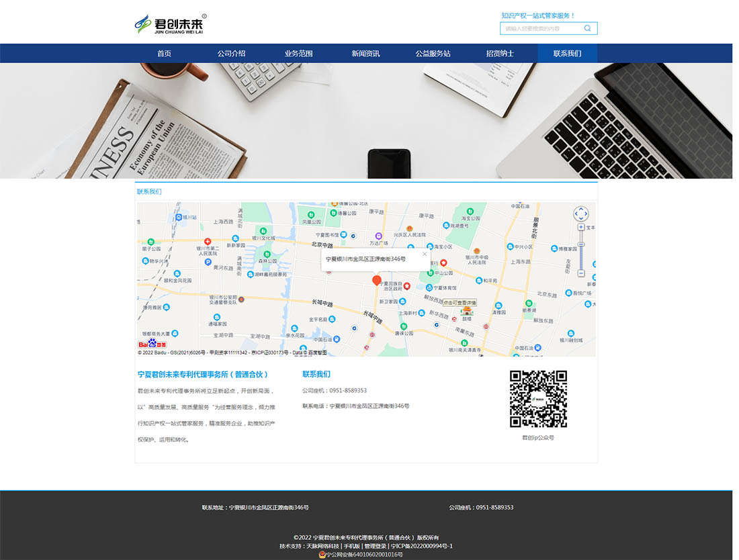Select 新闻资讯 in the navigation bar
The width and height of the screenshot is (739, 560).
[x=365, y=54]
